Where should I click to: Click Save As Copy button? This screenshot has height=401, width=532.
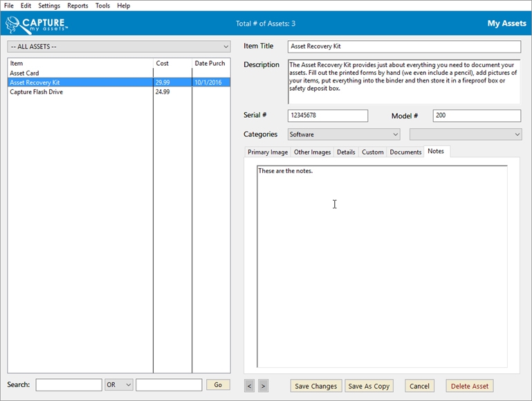pos(369,386)
